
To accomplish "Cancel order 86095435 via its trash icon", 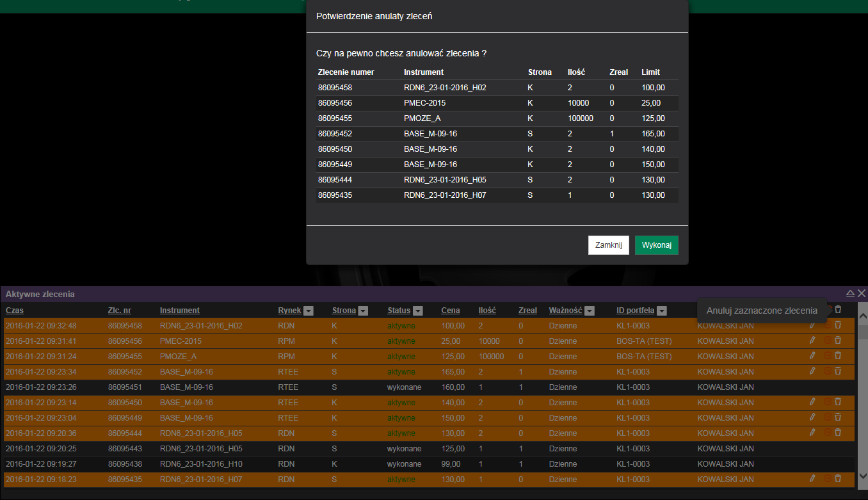I will [838, 478].
